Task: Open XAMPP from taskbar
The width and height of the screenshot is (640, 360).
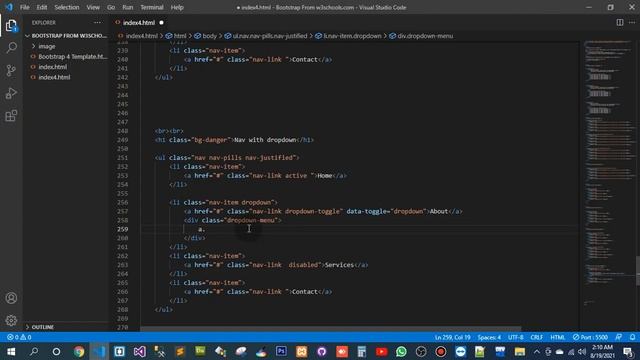Action: pos(301,351)
